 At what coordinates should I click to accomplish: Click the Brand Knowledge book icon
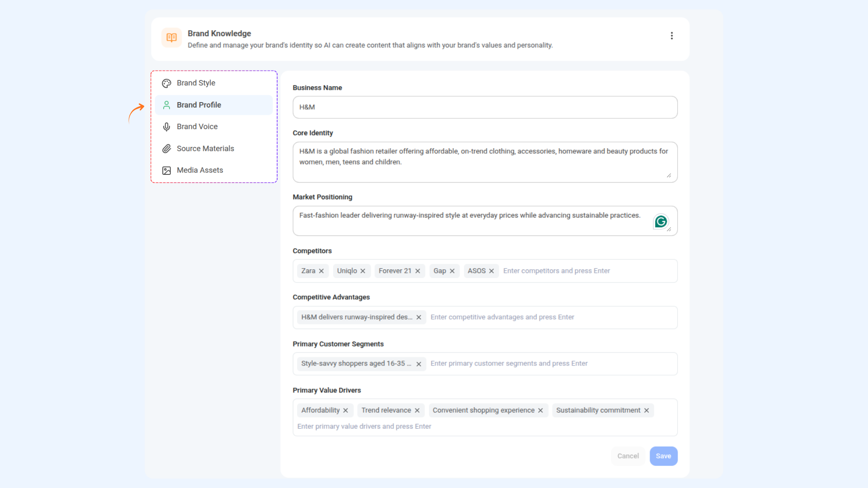[x=171, y=38]
